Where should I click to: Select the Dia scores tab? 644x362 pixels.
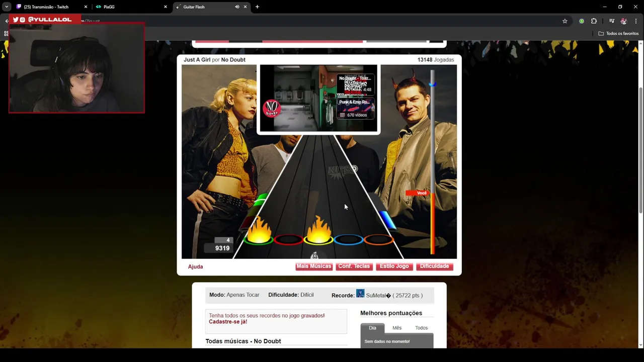click(x=372, y=328)
